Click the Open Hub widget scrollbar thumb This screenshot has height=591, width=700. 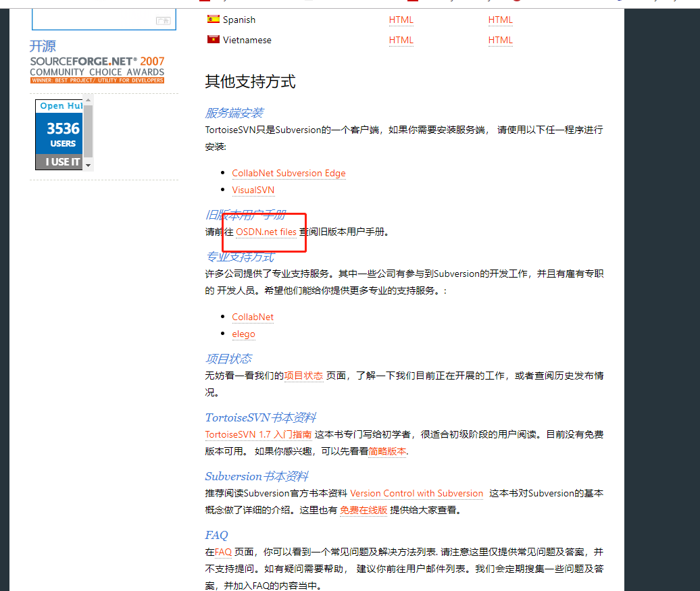pyautogui.click(x=89, y=131)
